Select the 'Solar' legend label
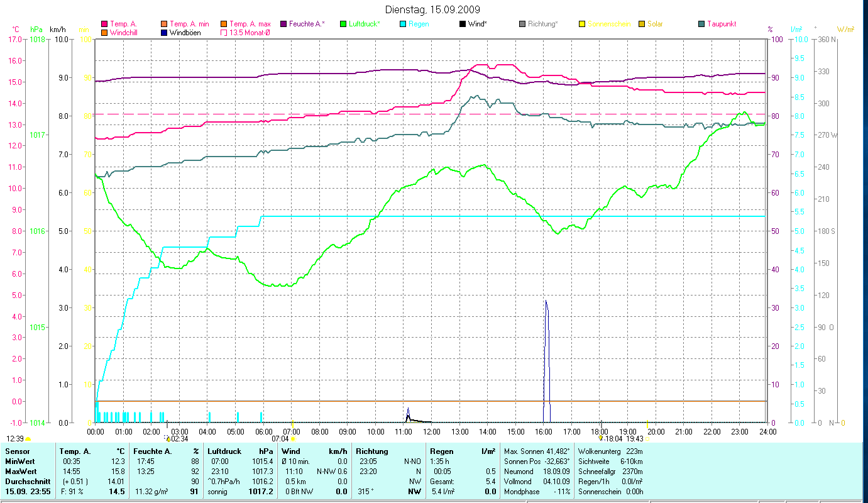The height and width of the screenshot is (503, 868). point(655,24)
